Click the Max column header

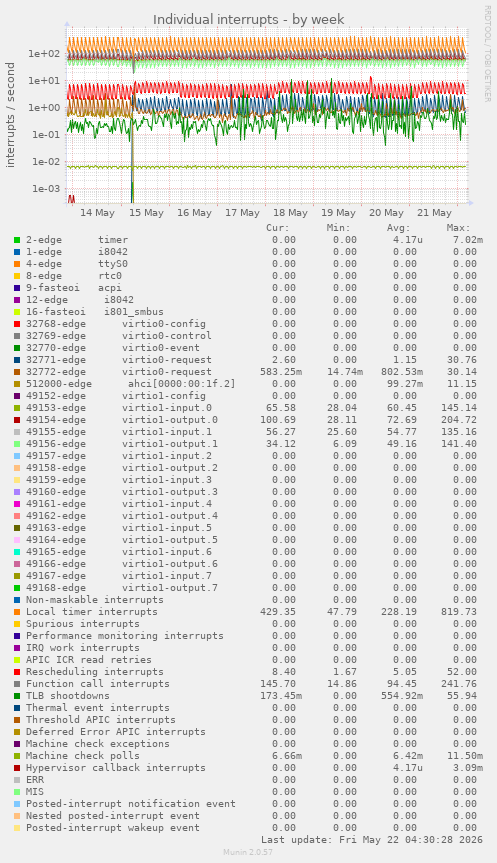pos(458,228)
